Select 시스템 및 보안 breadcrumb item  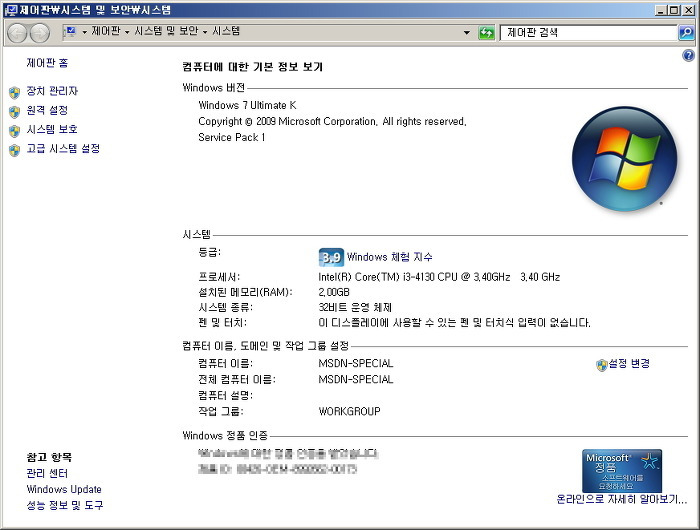(x=166, y=31)
